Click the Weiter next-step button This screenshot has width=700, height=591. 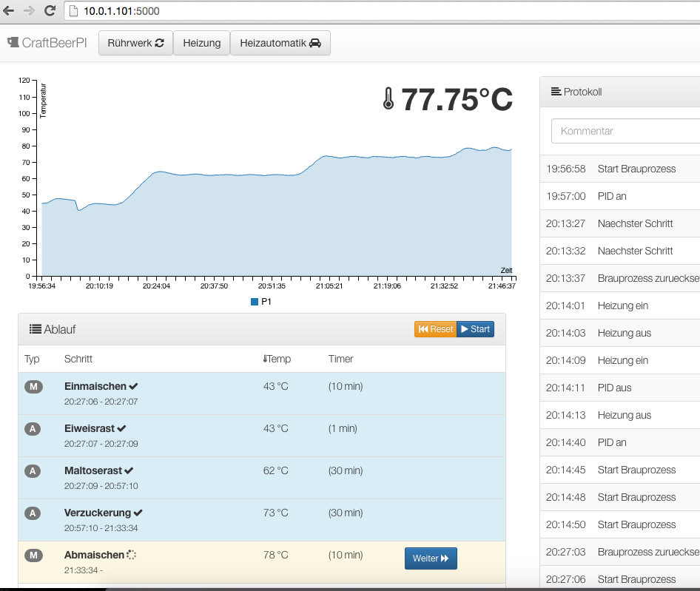(x=431, y=558)
